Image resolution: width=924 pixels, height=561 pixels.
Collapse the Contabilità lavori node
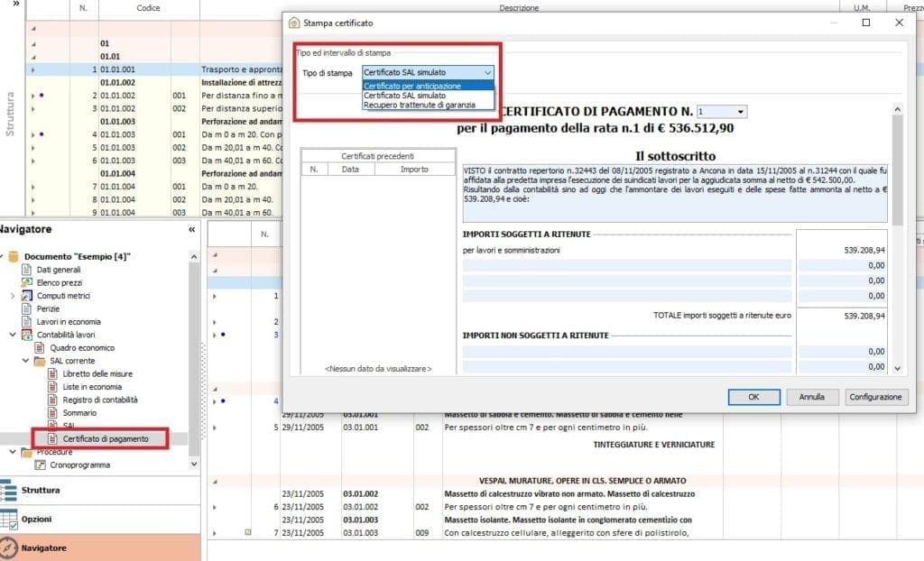(x=13, y=335)
